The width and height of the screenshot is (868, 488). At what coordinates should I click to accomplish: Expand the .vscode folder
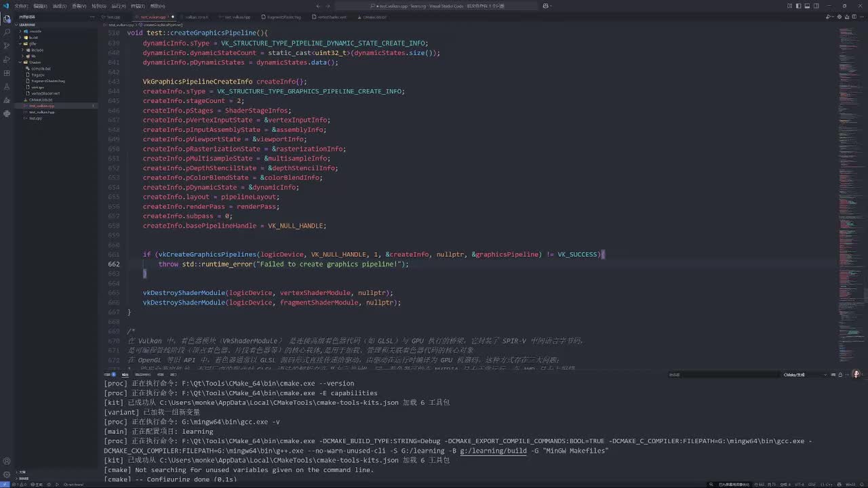point(35,31)
